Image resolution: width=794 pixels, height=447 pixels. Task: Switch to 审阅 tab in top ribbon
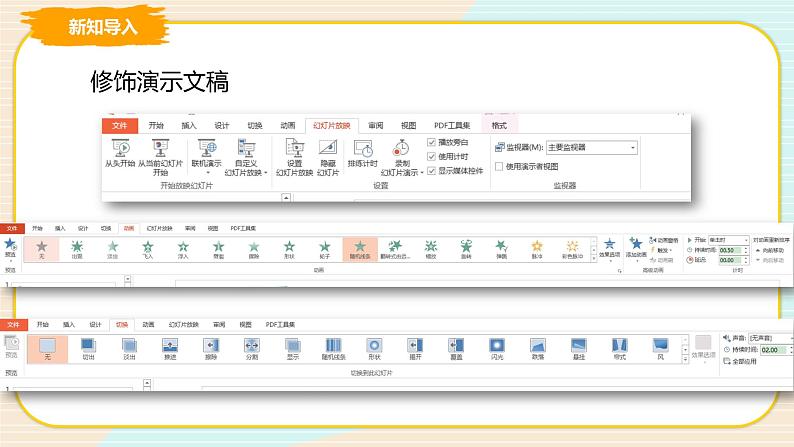[x=376, y=126]
